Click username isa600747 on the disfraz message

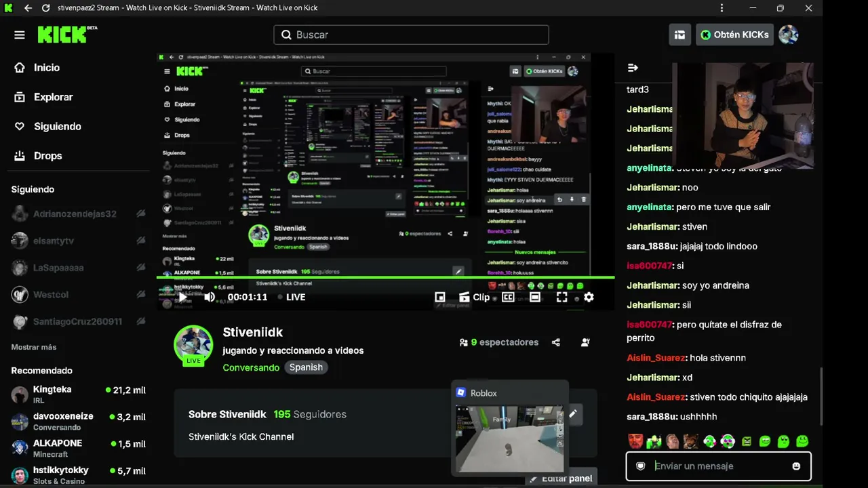point(650,325)
